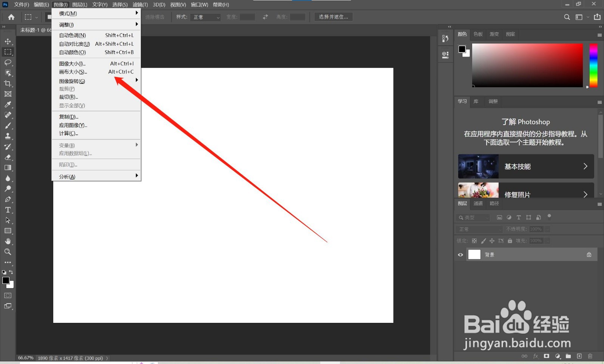Toggle the layer filter on/off switch
Image resolution: width=604 pixels, height=364 pixels.
549,217
